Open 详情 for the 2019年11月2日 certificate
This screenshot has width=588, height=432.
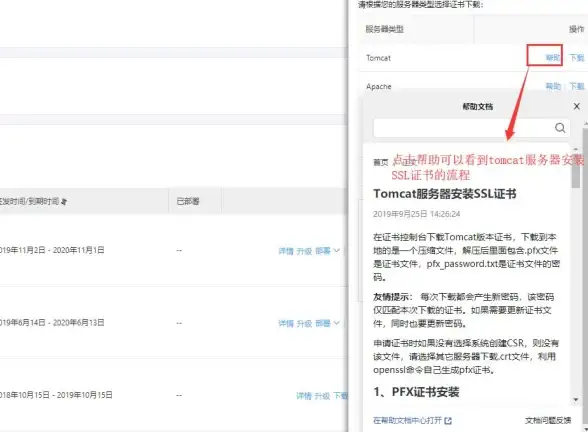286,251
